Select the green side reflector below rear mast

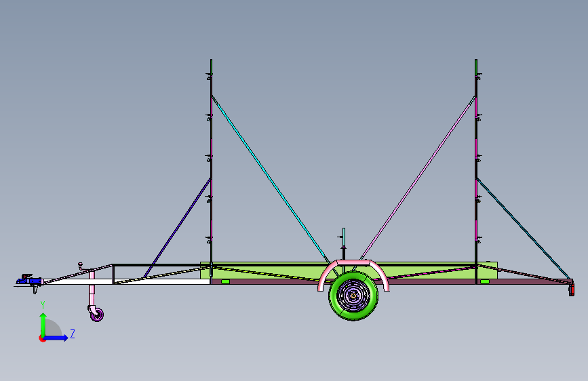(485, 281)
